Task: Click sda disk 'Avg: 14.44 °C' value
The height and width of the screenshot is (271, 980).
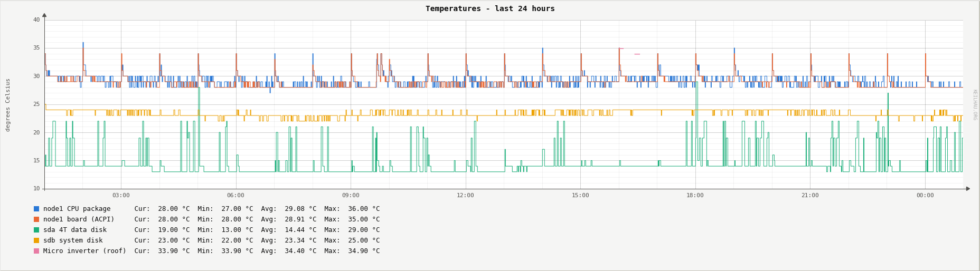Action: [x=289, y=230]
